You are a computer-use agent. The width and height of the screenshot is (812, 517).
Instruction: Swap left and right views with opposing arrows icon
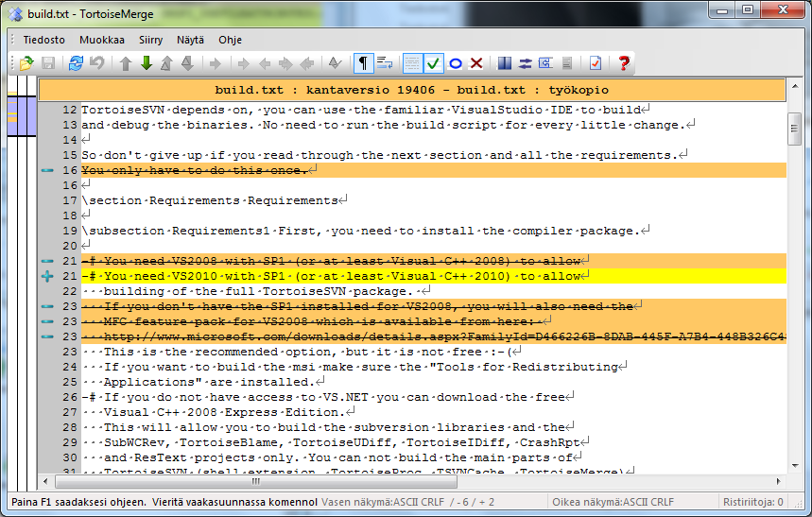[526, 63]
